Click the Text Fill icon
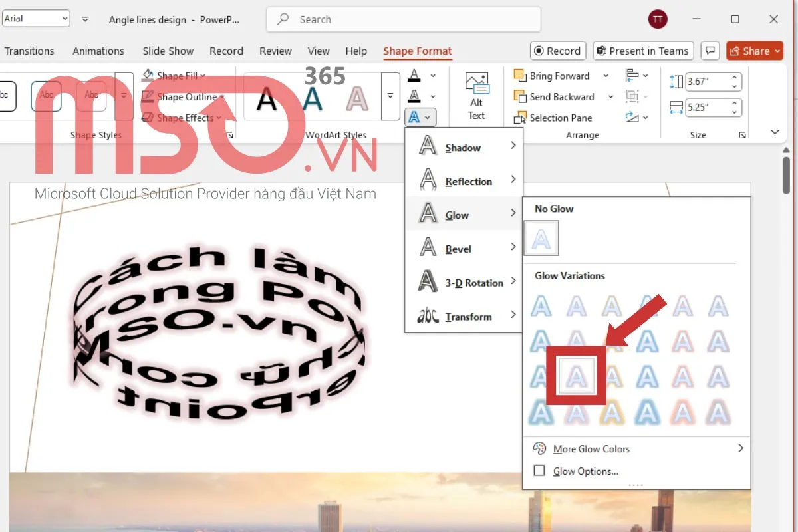Image resolution: width=798 pixels, height=532 pixels. pyautogui.click(x=414, y=75)
